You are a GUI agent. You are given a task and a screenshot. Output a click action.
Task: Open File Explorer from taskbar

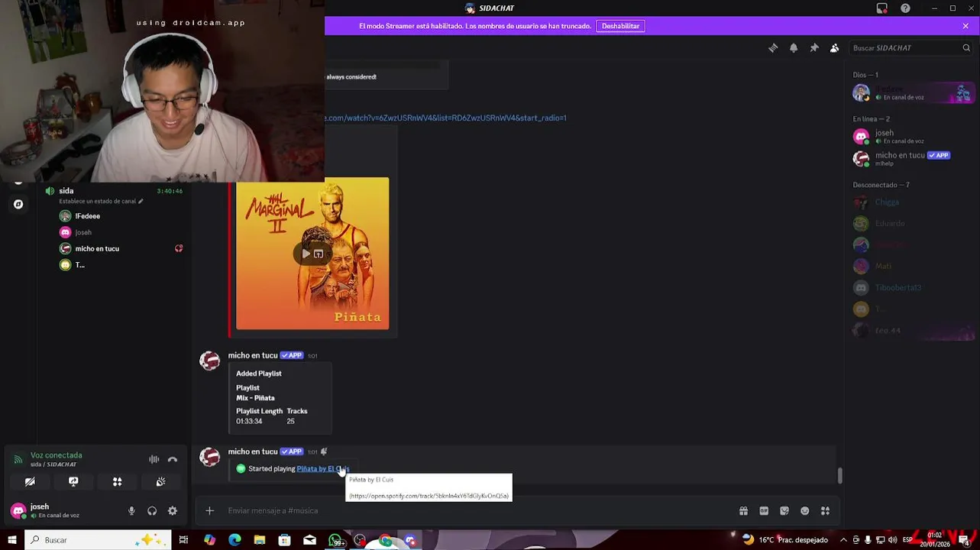tap(260, 540)
